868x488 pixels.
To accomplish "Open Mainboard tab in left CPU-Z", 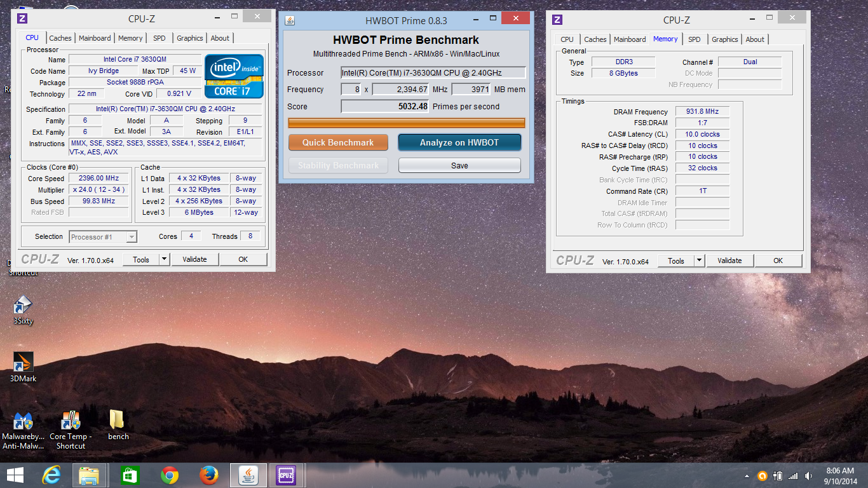I will click(95, 38).
